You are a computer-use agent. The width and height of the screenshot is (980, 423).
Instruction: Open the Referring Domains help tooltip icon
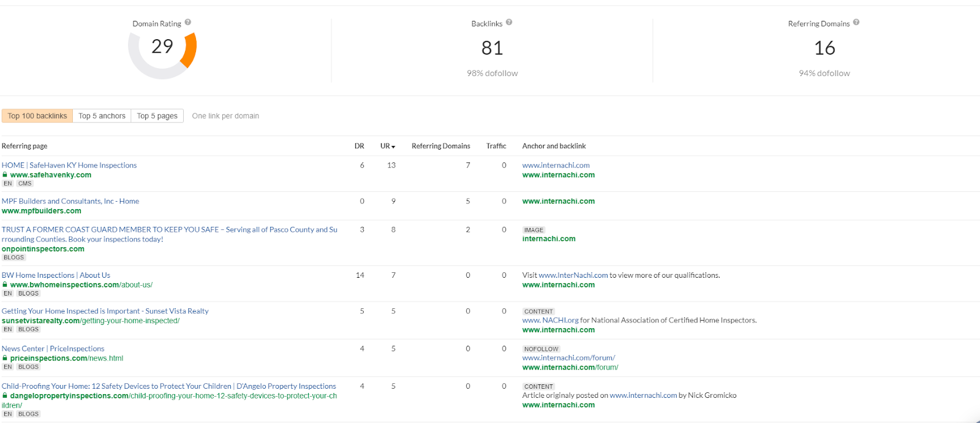pyautogui.click(x=856, y=22)
